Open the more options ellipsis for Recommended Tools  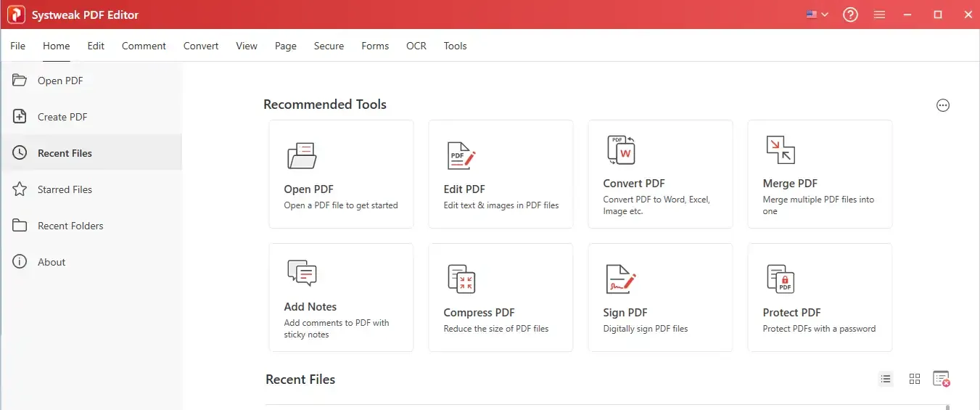click(x=943, y=105)
